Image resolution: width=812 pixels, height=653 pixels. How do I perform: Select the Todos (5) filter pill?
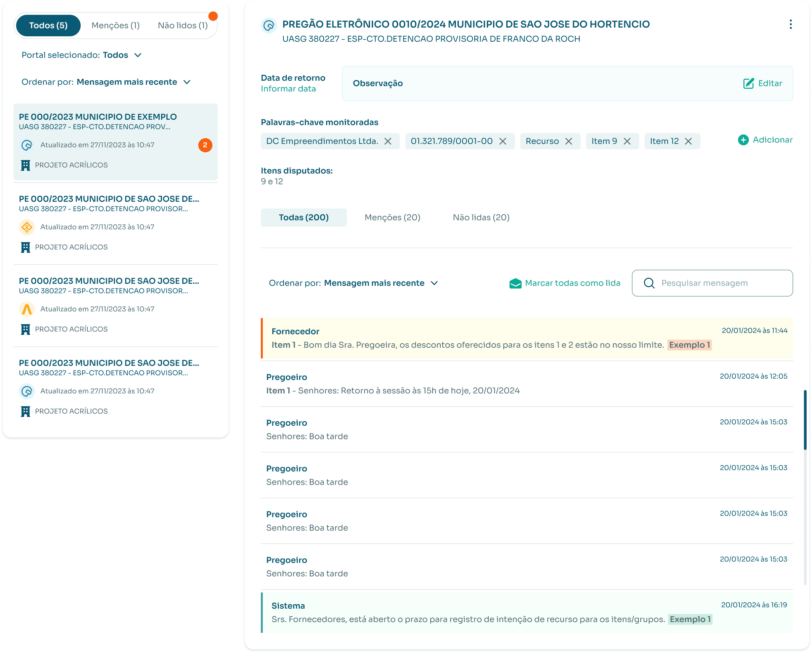48,26
